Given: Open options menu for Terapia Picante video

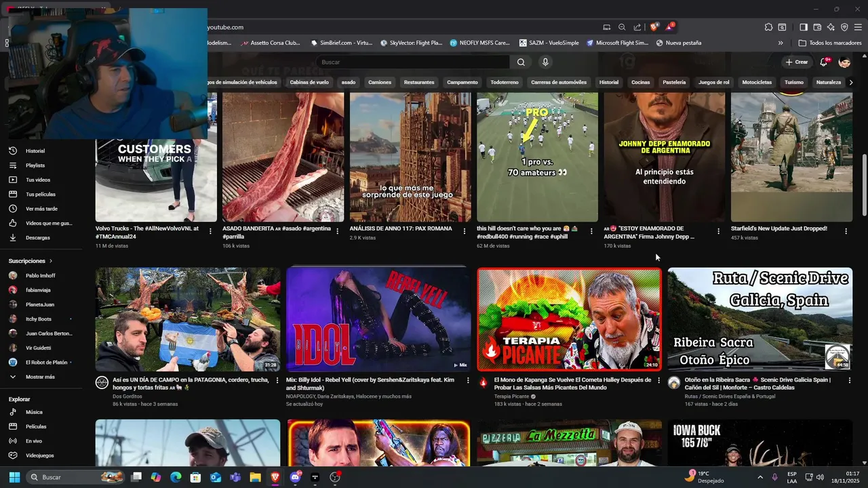Looking at the screenshot, I should click(x=658, y=380).
